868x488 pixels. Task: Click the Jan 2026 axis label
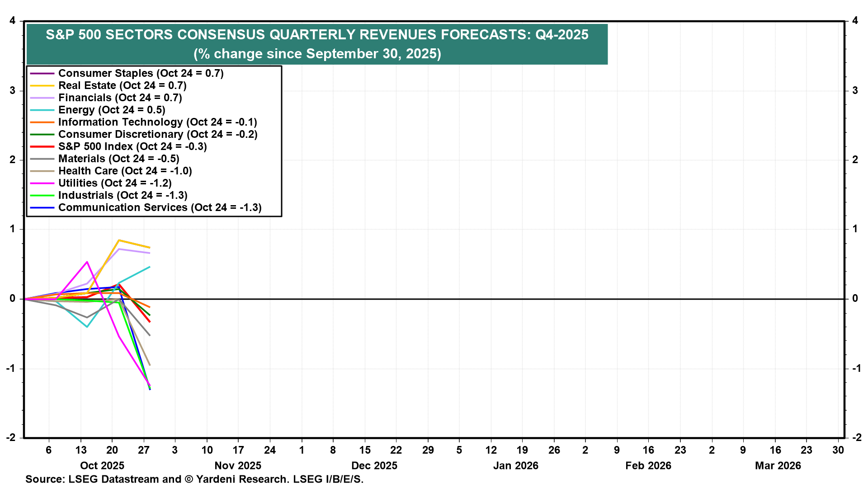coord(515,465)
